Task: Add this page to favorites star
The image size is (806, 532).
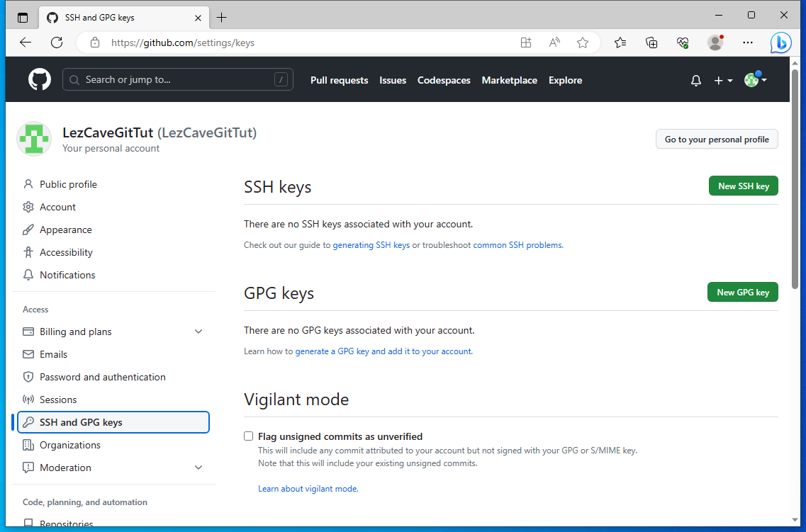Action: (583, 43)
